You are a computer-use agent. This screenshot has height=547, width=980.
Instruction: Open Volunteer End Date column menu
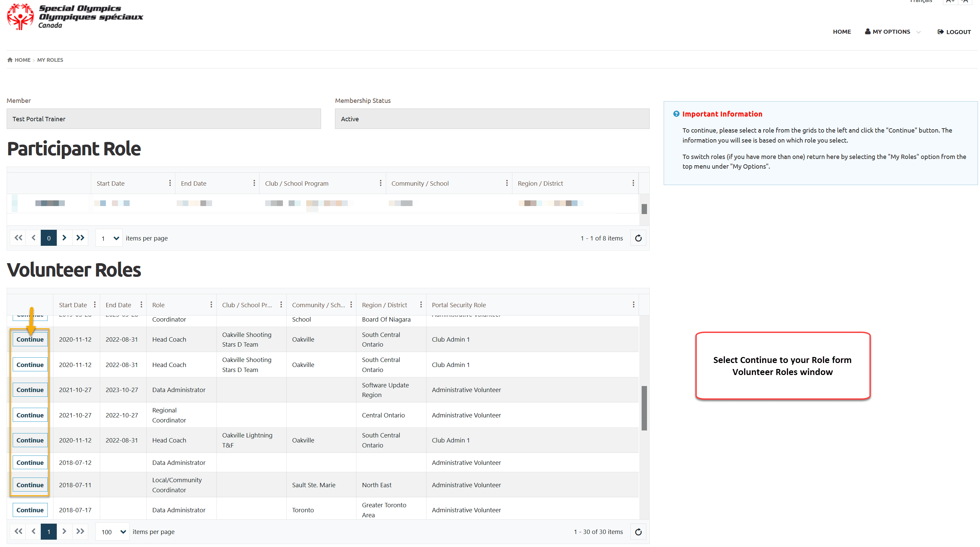(x=141, y=305)
